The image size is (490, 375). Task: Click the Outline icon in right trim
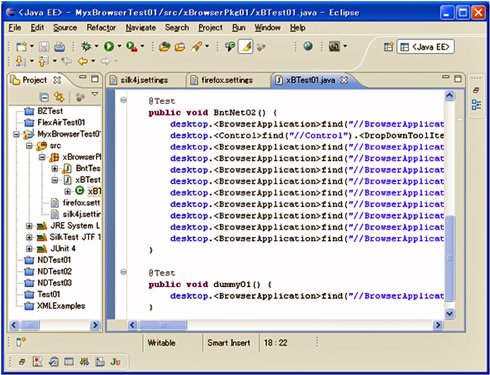point(476,105)
